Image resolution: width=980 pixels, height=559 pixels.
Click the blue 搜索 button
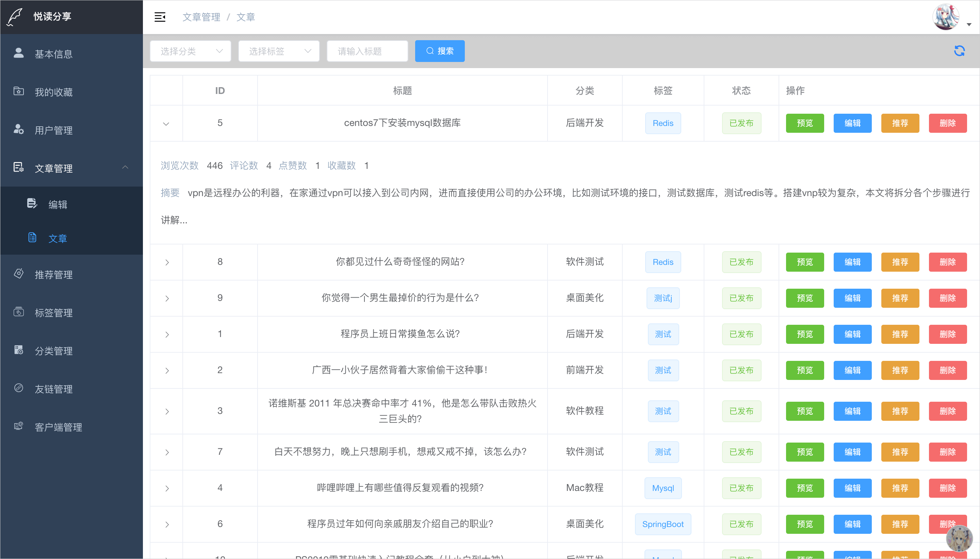coord(440,51)
